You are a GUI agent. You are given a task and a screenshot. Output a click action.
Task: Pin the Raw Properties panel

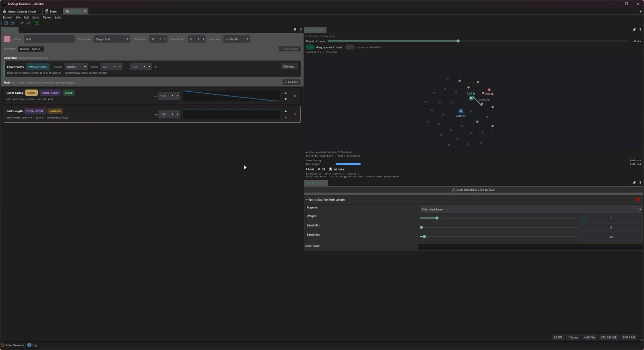pos(640,183)
